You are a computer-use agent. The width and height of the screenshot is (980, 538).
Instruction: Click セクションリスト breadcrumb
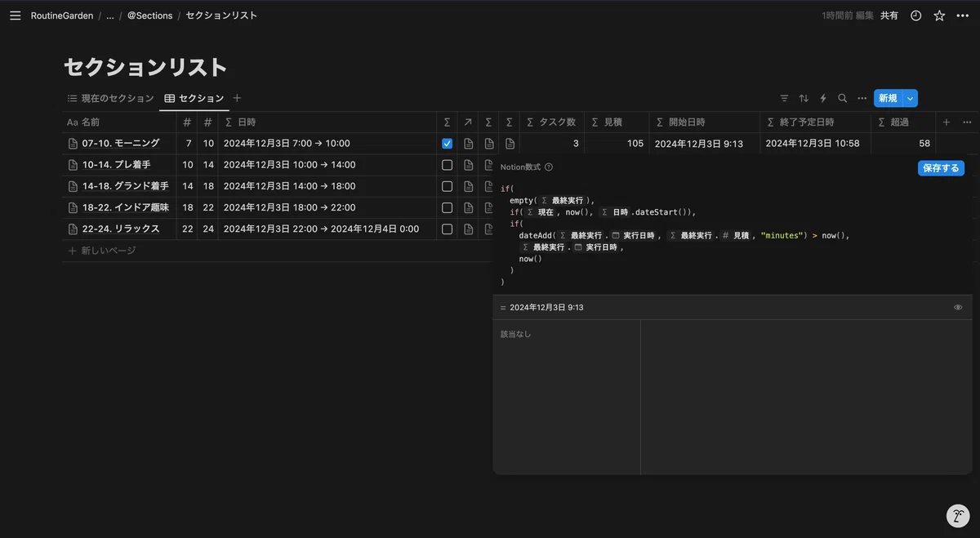pyautogui.click(x=221, y=16)
